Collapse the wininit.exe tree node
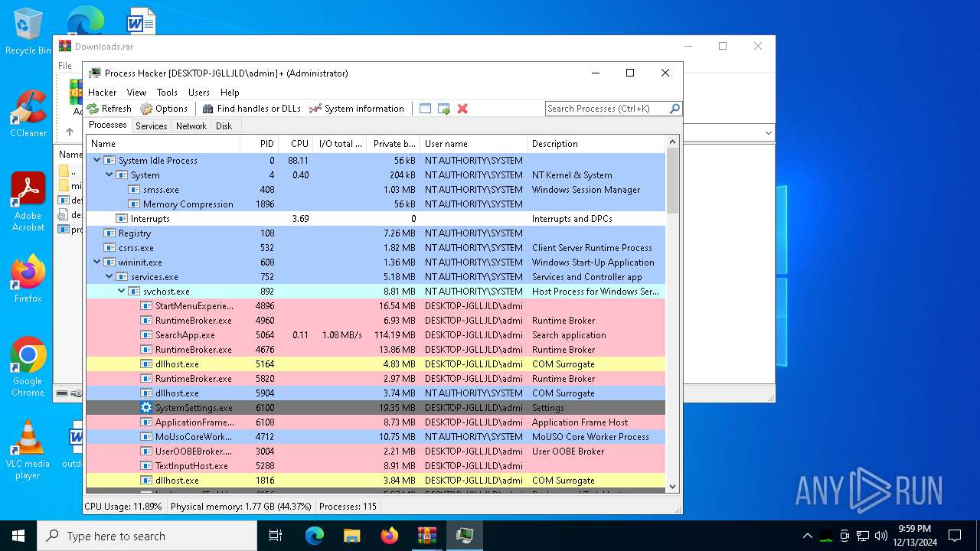The width and height of the screenshot is (980, 551). [x=96, y=262]
